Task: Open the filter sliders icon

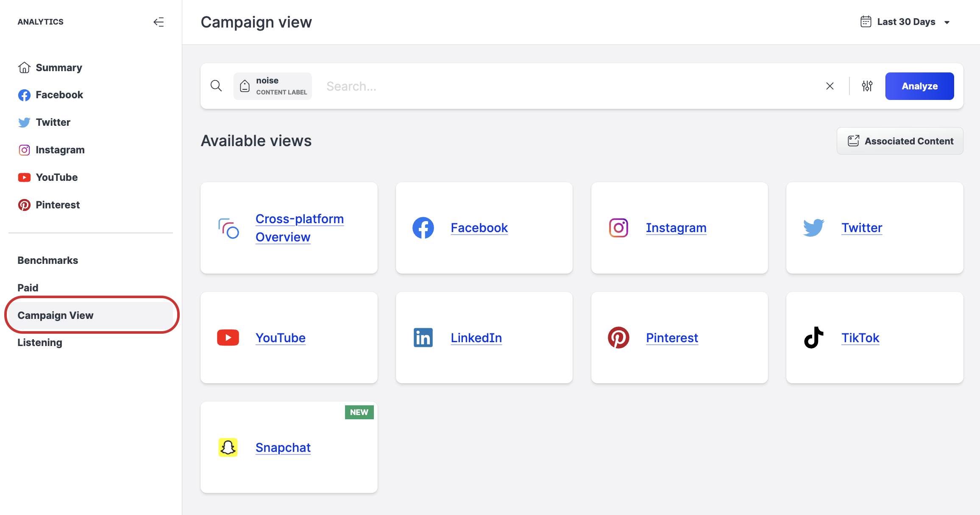Action: click(867, 86)
